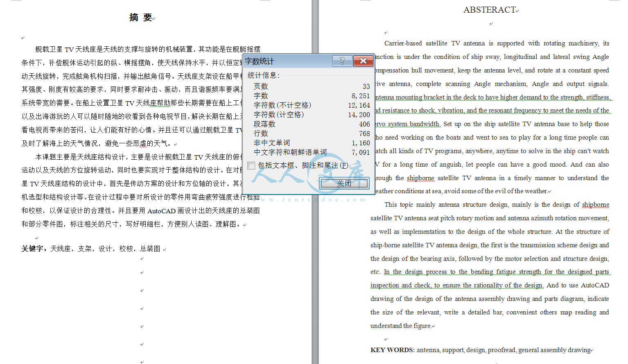Click the 统计信息 label
The image size is (628, 364).
point(264,75)
